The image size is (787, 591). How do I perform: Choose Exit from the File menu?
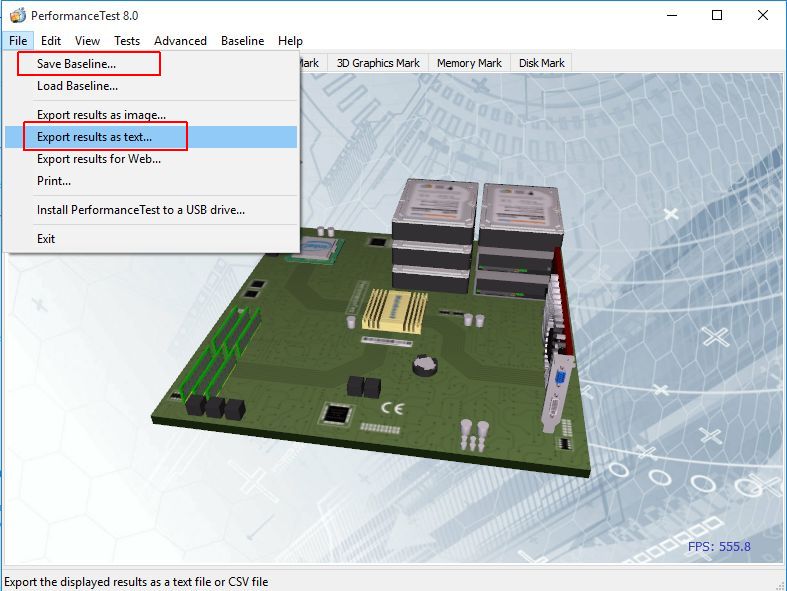coord(151,239)
